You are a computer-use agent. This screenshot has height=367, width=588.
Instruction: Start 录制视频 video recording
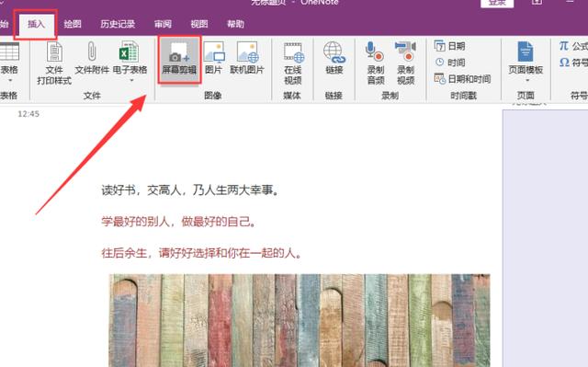pos(405,63)
